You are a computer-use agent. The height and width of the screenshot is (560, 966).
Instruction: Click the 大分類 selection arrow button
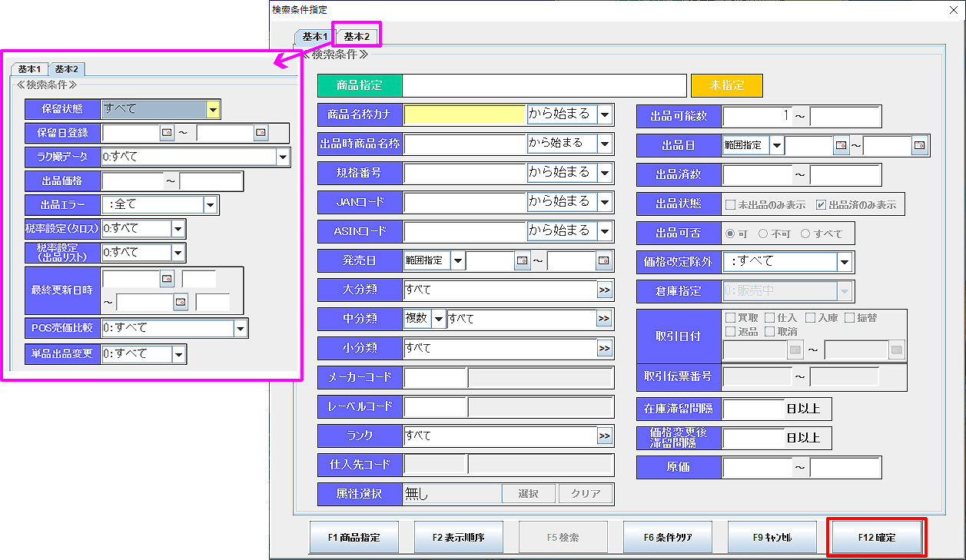tap(605, 290)
